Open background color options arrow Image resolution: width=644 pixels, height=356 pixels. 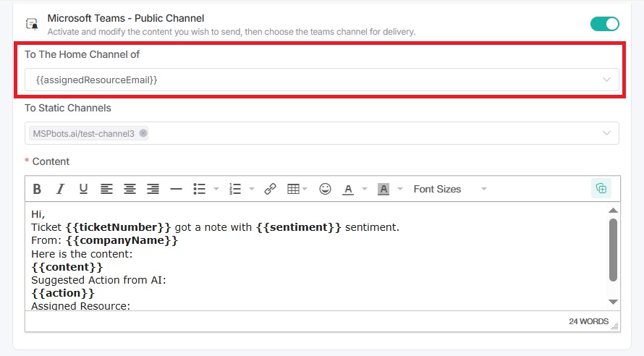coord(400,189)
